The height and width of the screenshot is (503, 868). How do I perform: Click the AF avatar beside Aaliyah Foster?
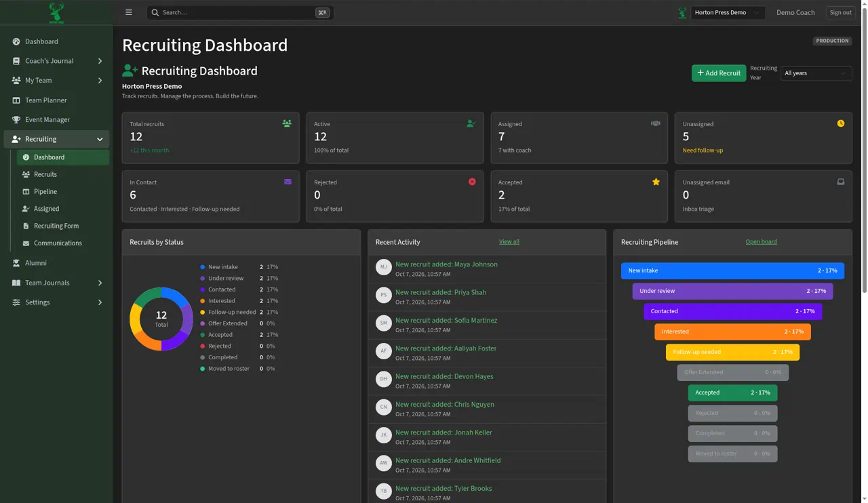pyautogui.click(x=384, y=351)
